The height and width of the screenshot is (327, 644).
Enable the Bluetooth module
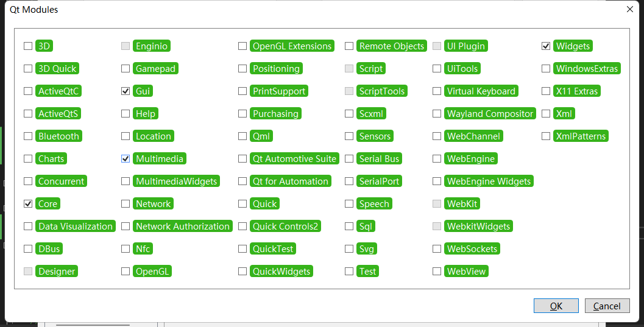pyautogui.click(x=28, y=136)
